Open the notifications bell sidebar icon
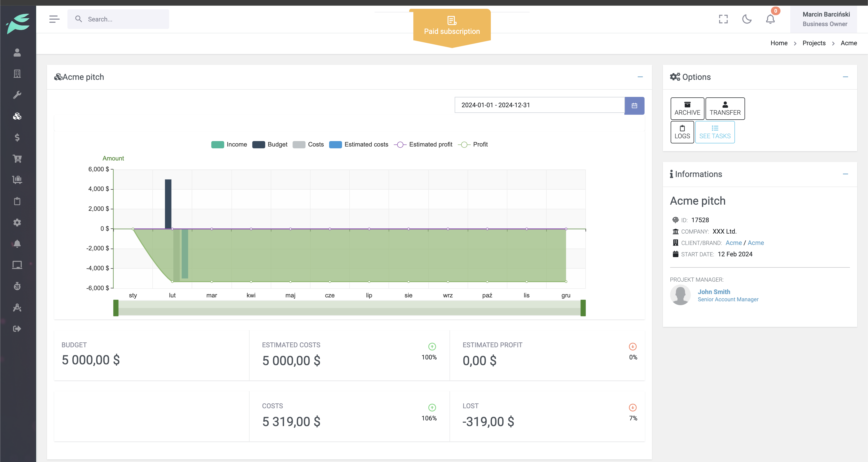The image size is (868, 462). click(17, 244)
